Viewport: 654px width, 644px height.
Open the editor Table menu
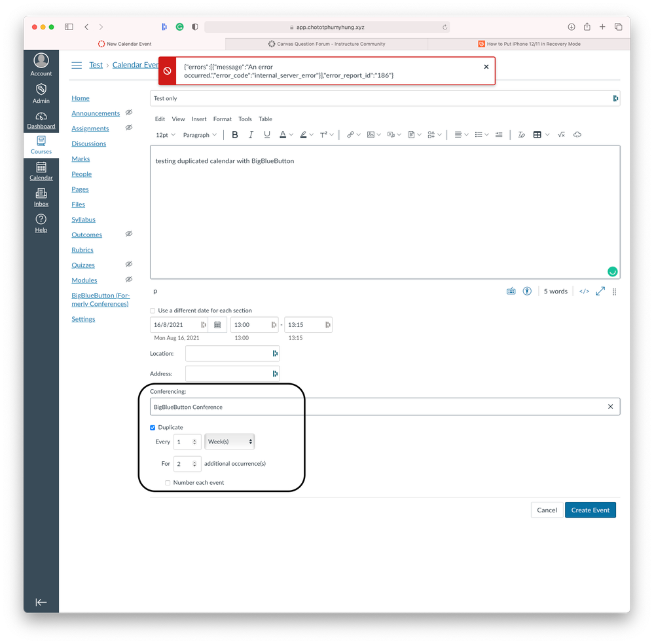pyautogui.click(x=265, y=119)
